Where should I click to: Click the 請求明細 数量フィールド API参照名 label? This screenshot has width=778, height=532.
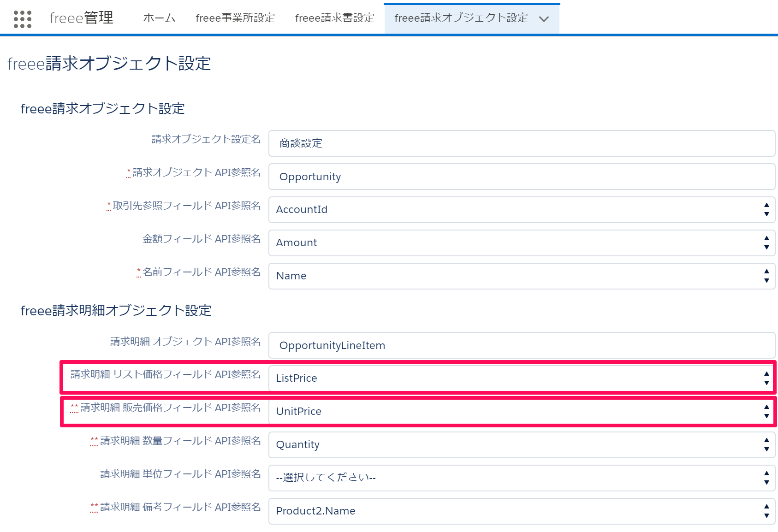click(x=180, y=441)
